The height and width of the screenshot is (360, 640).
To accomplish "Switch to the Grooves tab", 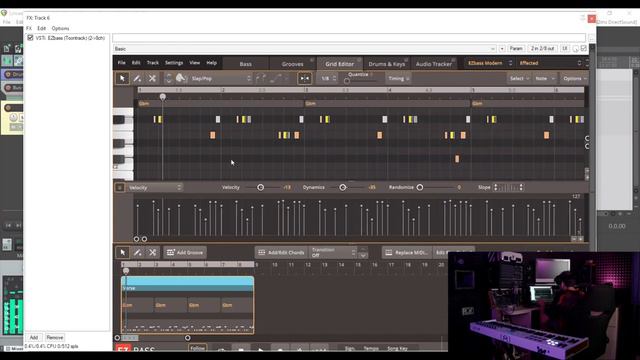I will coord(293,64).
